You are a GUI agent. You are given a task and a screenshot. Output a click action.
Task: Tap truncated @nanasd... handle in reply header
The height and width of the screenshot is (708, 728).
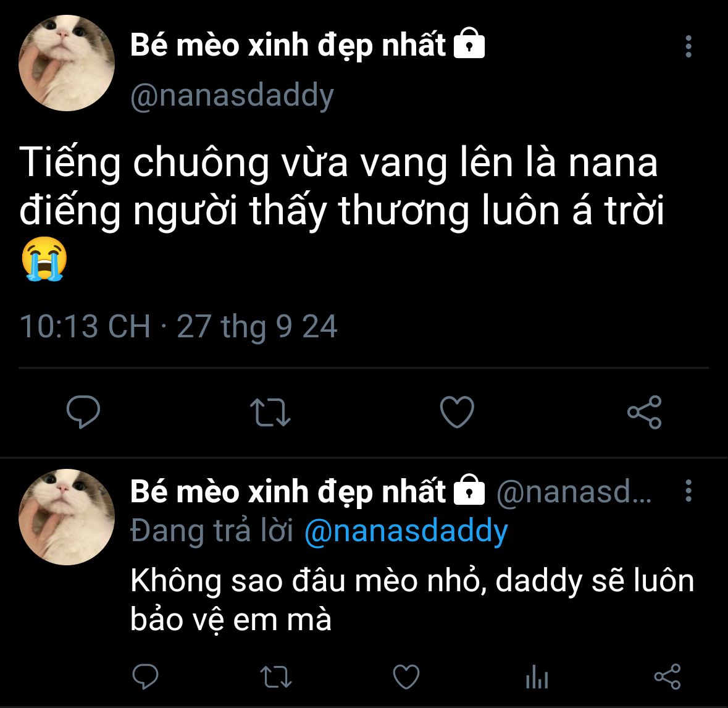click(574, 492)
